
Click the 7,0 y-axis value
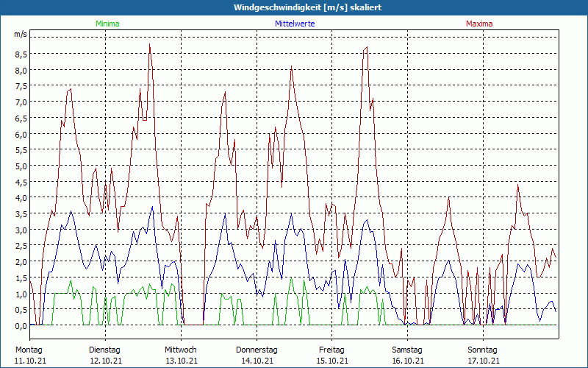tap(21, 102)
